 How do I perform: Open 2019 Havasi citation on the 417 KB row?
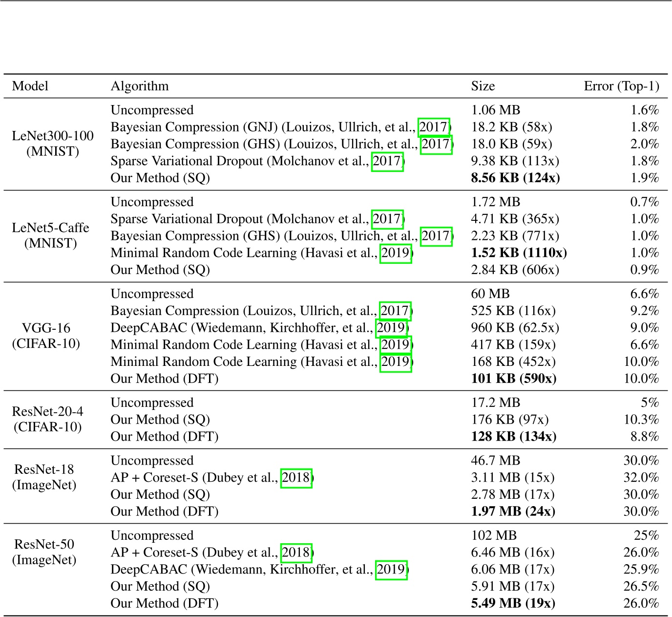pos(395,345)
